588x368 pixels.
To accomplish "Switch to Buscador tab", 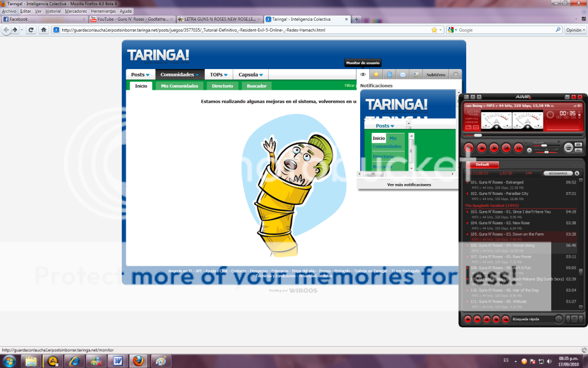I will [x=257, y=86].
